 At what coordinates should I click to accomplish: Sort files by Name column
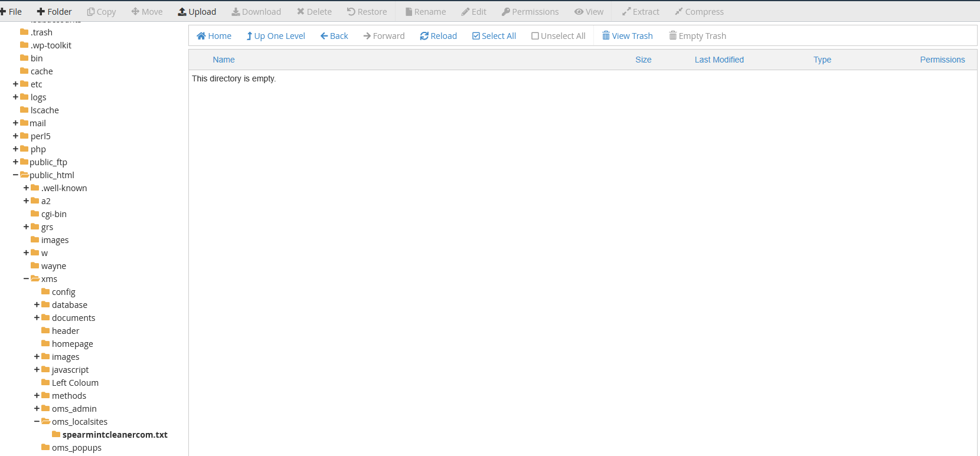(223, 60)
